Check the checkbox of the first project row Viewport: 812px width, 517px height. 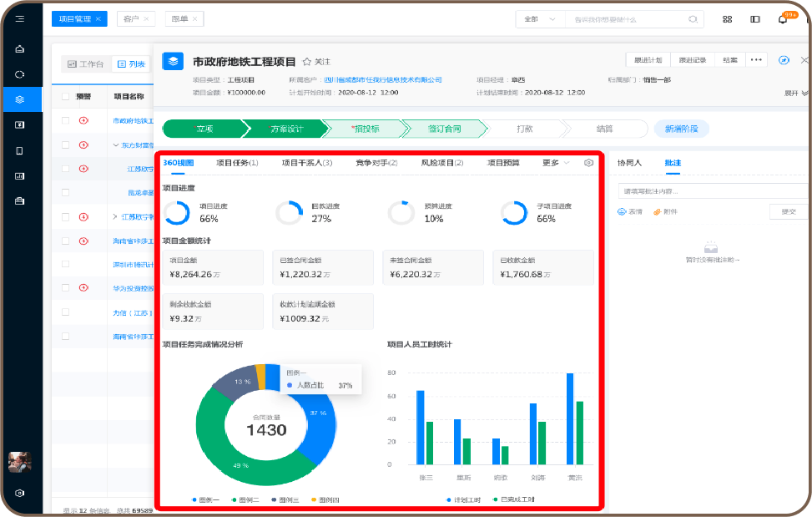(65, 120)
